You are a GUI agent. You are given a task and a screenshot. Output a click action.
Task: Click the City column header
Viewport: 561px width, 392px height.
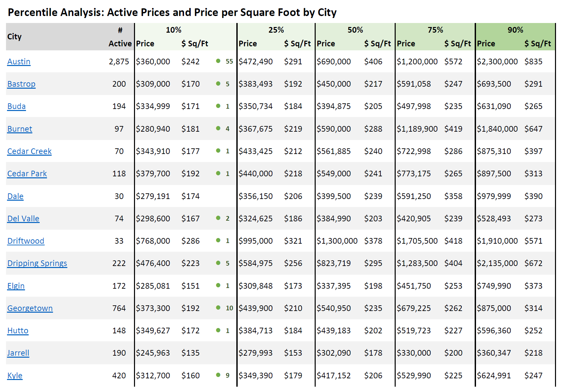pyautogui.click(x=14, y=37)
